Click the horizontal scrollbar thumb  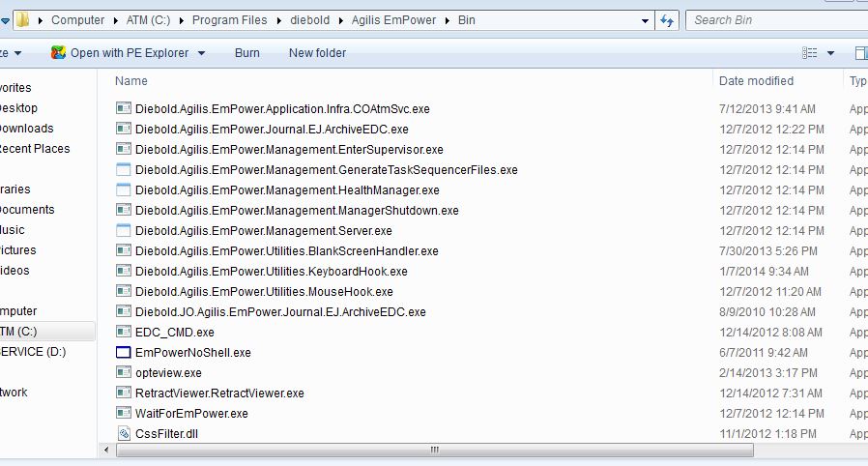[435, 450]
